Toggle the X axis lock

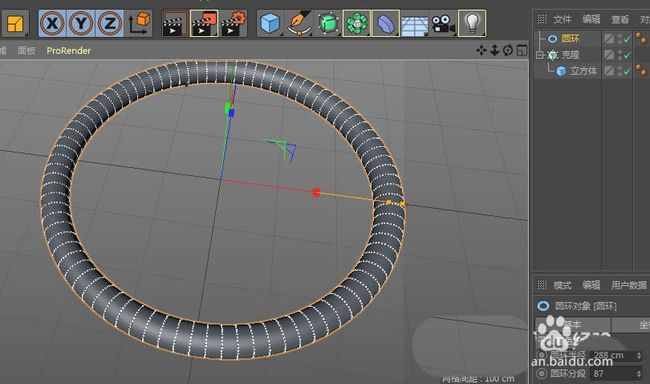53,23
